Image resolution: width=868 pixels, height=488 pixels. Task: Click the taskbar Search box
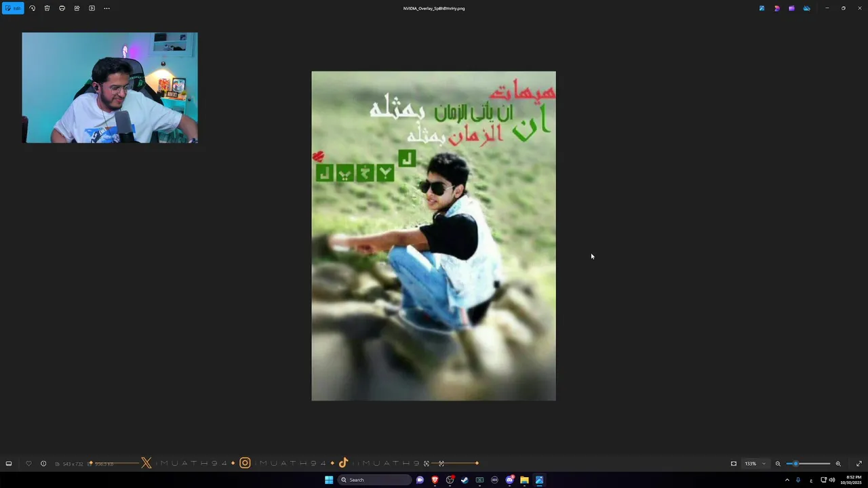375,480
